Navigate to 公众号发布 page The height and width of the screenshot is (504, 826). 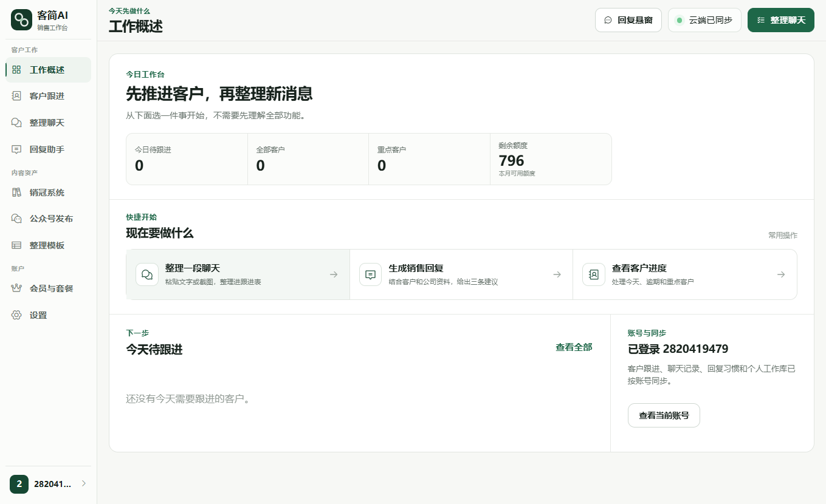click(x=48, y=219)
